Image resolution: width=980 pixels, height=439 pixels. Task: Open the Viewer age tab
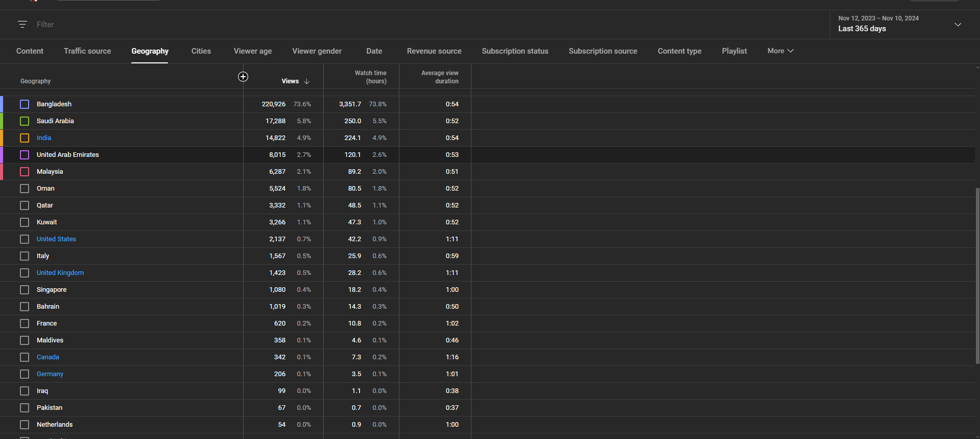pyautogui.click(x=253, y=51)
